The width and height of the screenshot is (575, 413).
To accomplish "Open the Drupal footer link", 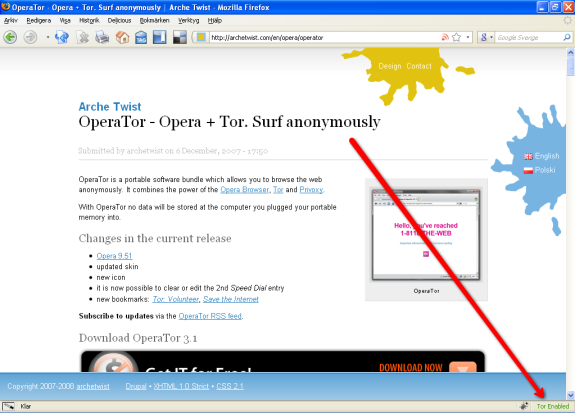I will pyautogui.click(x=136, y=386).
